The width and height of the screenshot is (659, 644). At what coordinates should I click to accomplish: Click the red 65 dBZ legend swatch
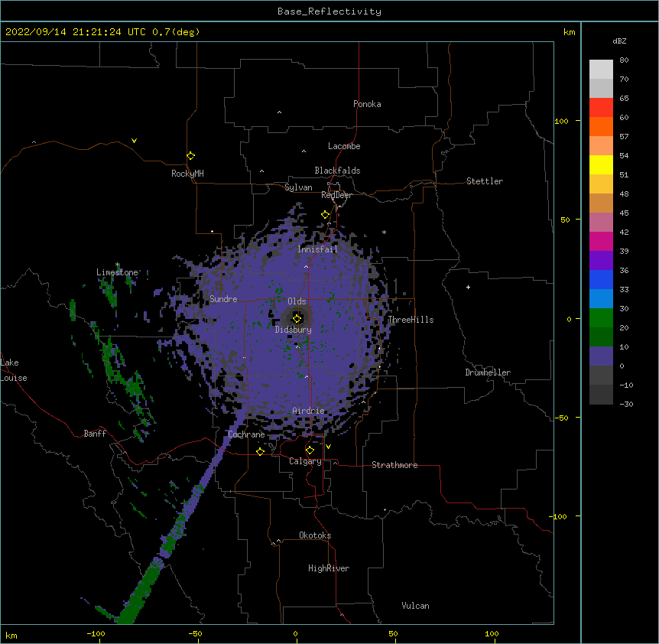tap(601, 108)
